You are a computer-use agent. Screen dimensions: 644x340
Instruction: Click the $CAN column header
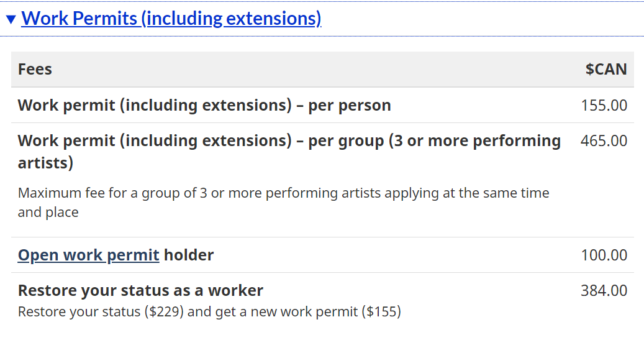[606, 69]
